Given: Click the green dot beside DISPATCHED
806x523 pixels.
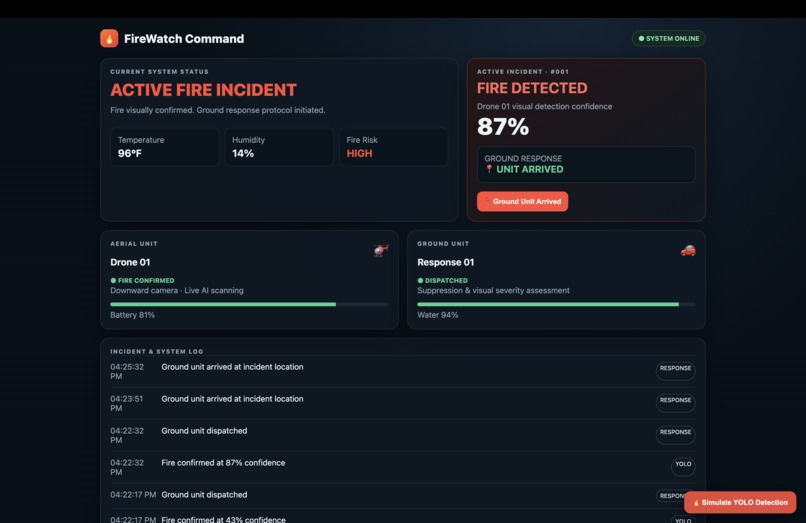Looking at the screenshot, I should tap(420, 280).
